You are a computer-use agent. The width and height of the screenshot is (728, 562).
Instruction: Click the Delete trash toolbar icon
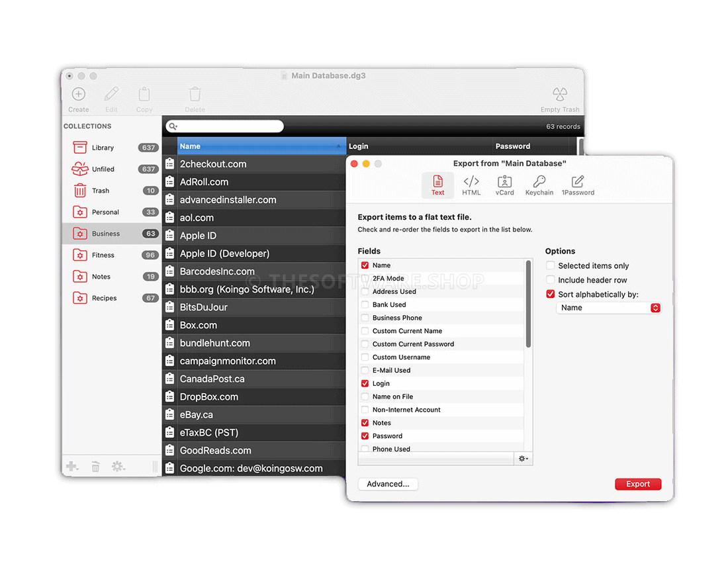click(x=195, y=95)
